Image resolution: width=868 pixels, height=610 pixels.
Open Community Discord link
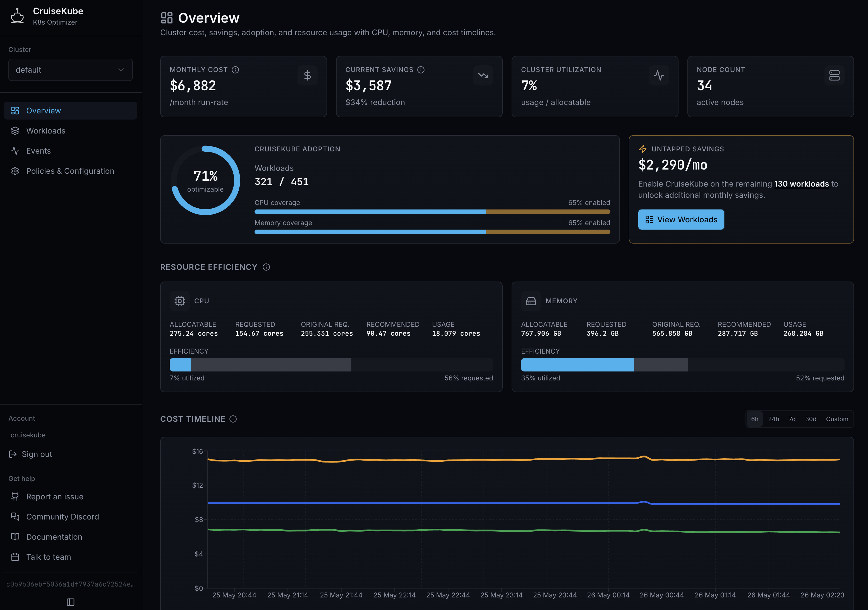[x=70, y=516]
